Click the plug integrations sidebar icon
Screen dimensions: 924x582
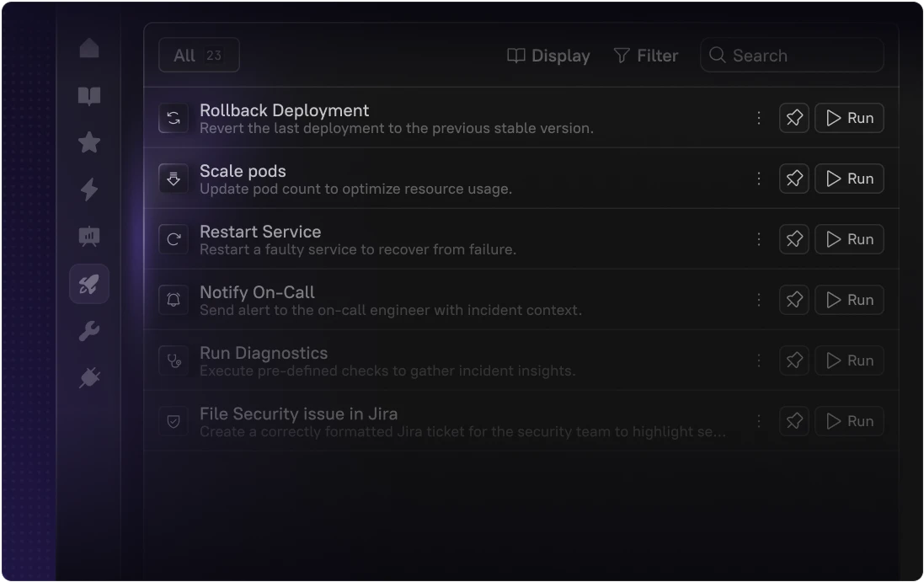click(x=89, y=378)
